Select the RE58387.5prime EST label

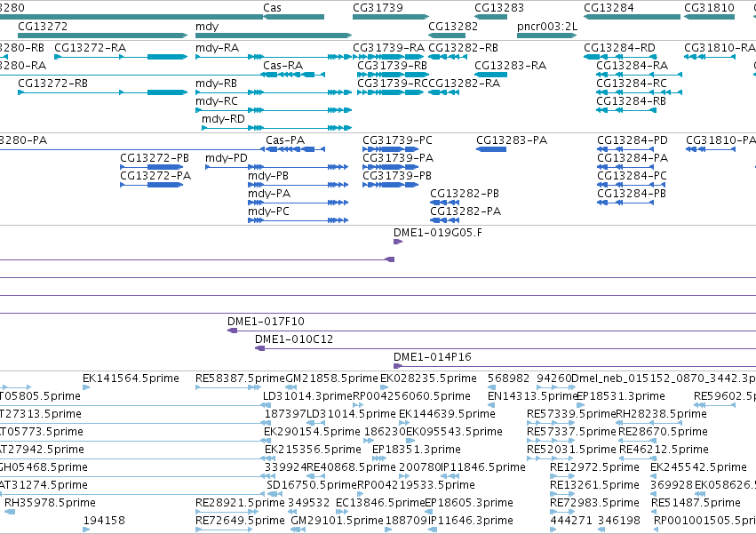240,379
